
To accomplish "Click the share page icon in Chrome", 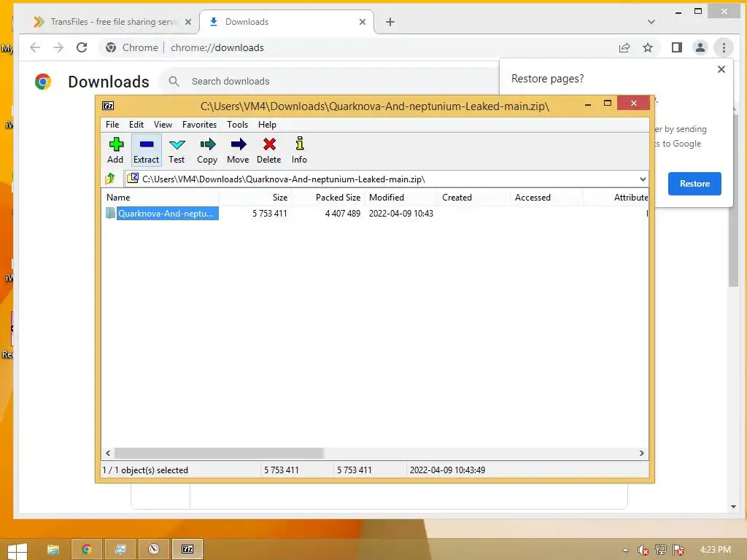I will [624, 47].
